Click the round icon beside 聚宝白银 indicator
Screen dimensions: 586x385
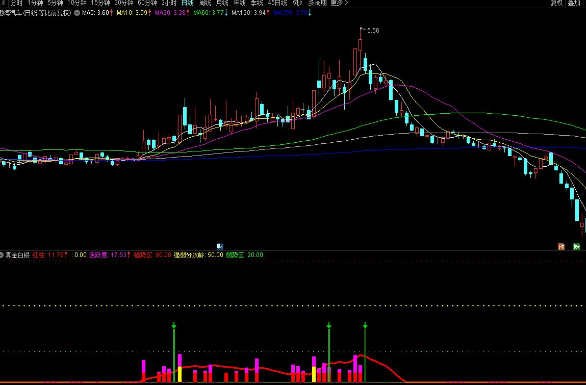(1, 255)
